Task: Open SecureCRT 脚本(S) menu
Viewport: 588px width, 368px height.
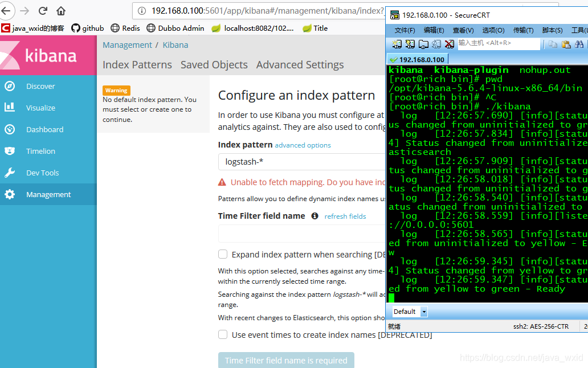Action: click(552, 30)
